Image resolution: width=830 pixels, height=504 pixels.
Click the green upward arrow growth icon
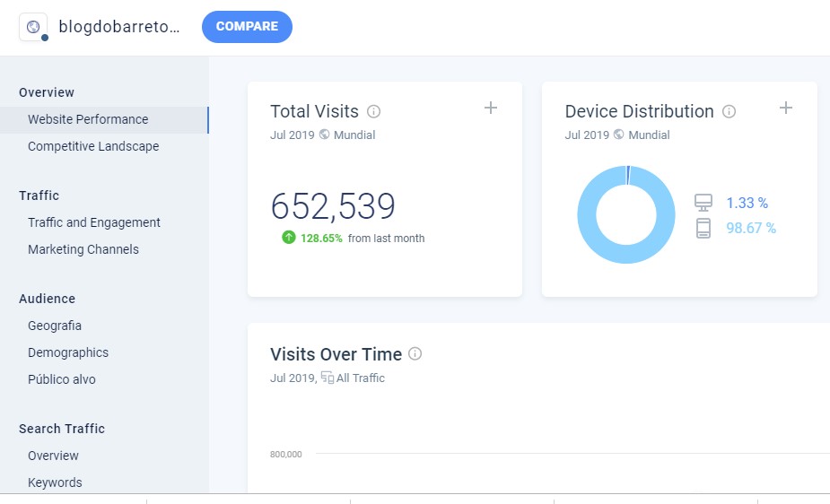tap(288, 238)
